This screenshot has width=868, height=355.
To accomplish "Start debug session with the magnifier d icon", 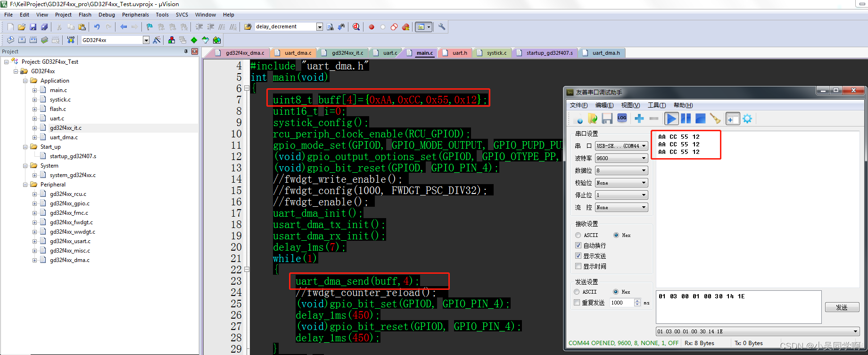I will [356, 27].
